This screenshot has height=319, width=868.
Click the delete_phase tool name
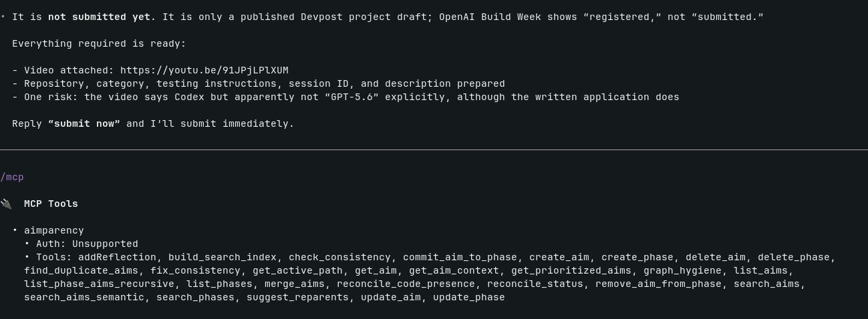[x=794, y=258]
